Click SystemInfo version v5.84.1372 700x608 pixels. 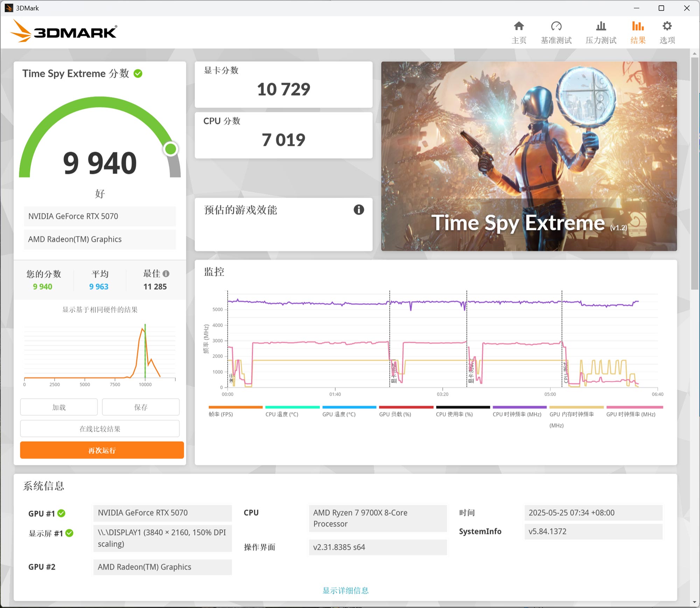coord(593,531)
